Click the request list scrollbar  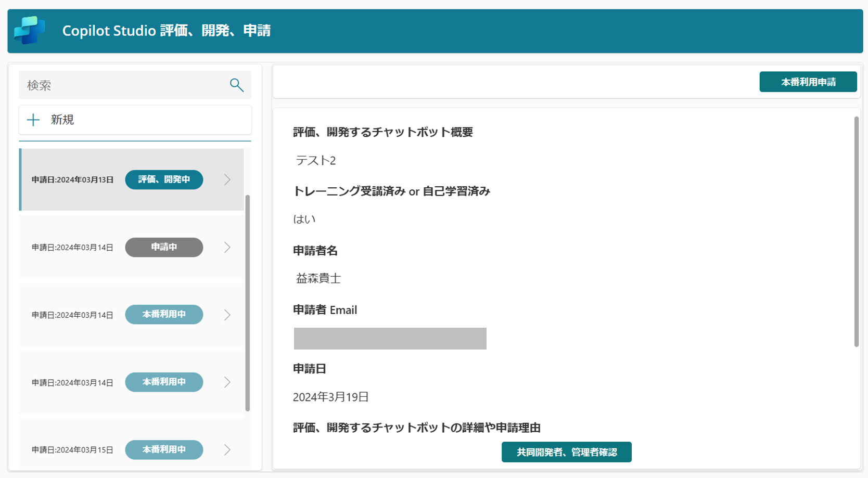pos(248,303)
